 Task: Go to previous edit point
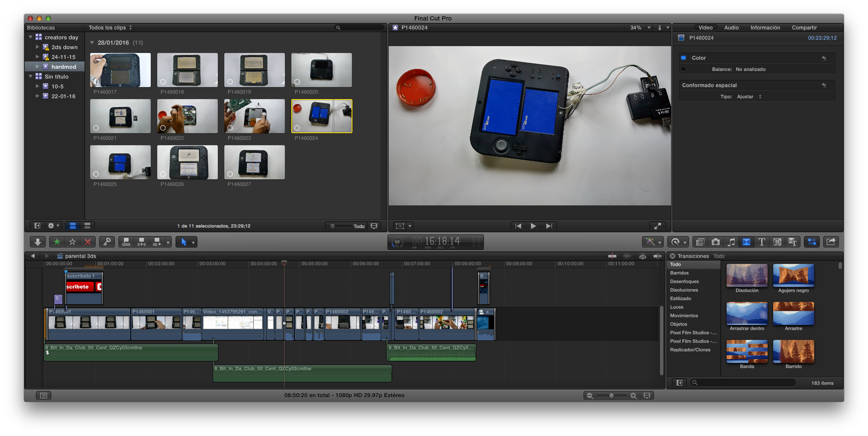point(518,226)
